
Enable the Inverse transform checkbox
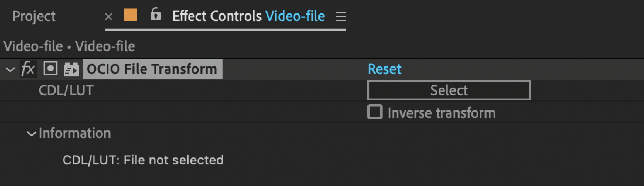point(375,112)
